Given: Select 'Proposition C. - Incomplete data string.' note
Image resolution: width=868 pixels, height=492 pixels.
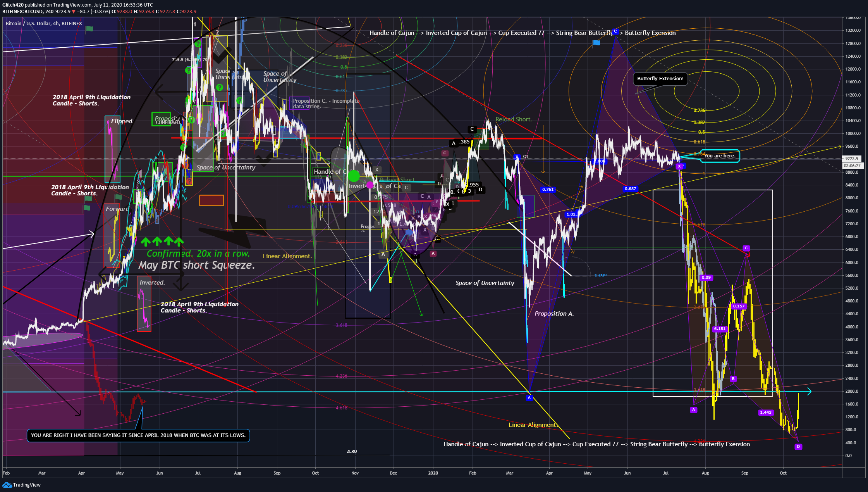Looking at the screenshot, I should click(326, 104).
